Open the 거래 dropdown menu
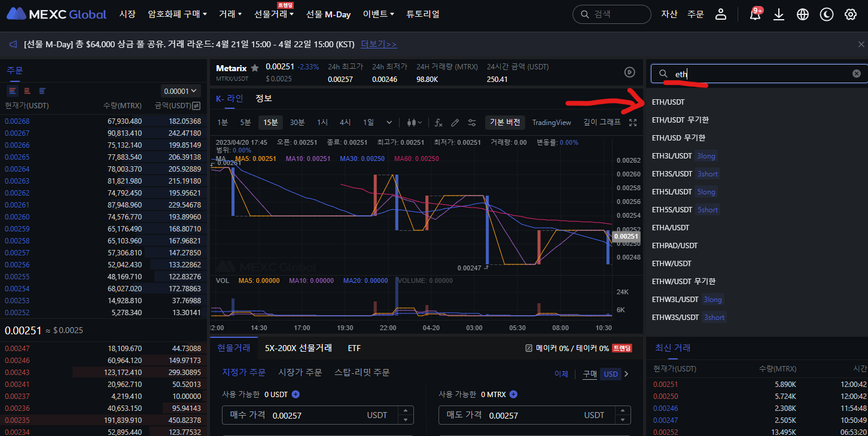This screenshot has height=436, width=868. point(230,14)
